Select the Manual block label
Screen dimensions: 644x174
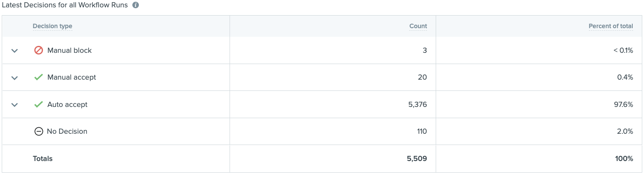[69, 50]
